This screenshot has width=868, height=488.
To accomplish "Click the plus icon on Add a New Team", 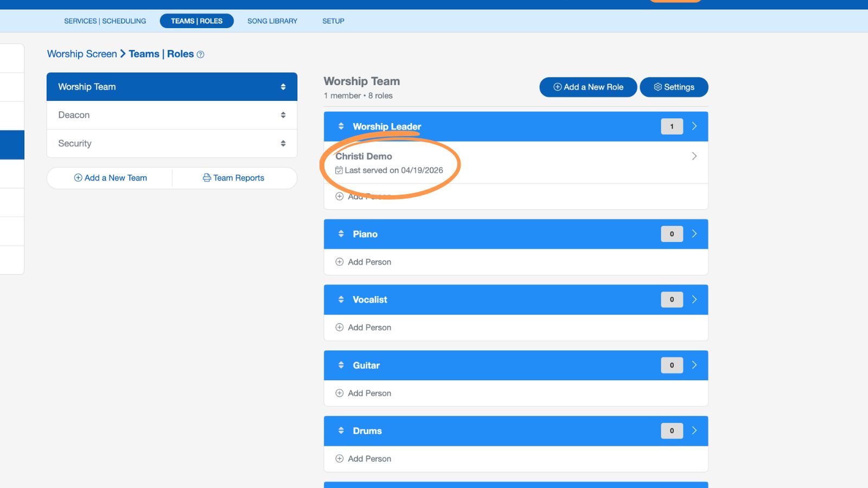I will pyautogui.click(x=79, y=178).
